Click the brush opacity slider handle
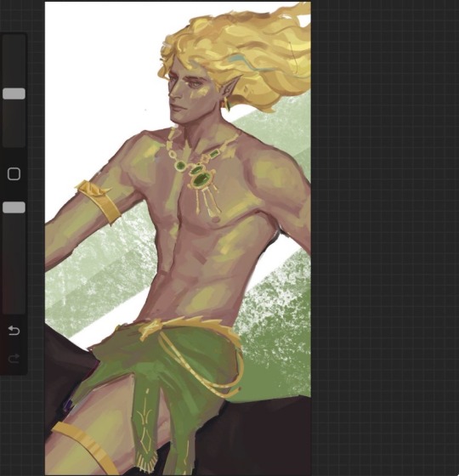 click(x=14, y=207)
